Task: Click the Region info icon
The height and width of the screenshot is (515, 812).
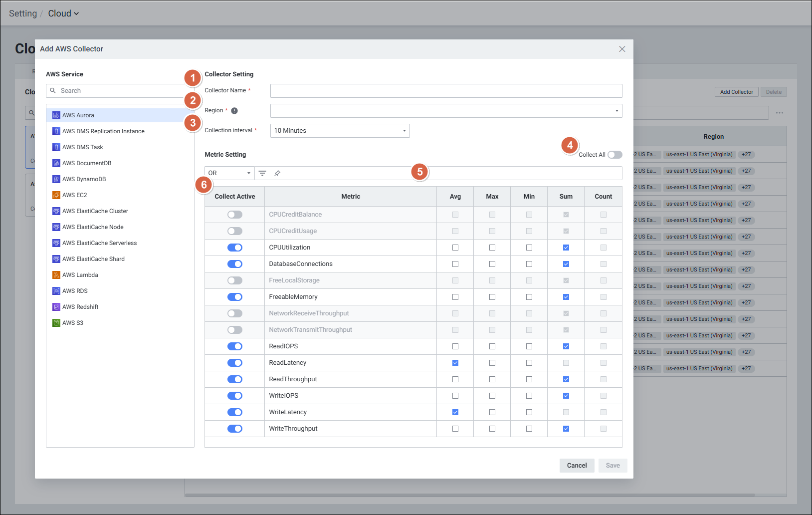Action: tap(234, 111)
